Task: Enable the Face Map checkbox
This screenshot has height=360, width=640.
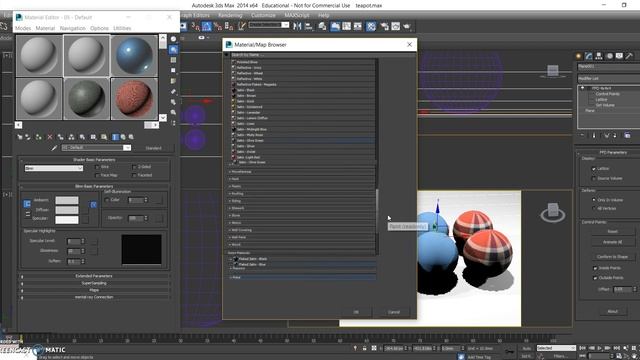Action: click(97, 175)
